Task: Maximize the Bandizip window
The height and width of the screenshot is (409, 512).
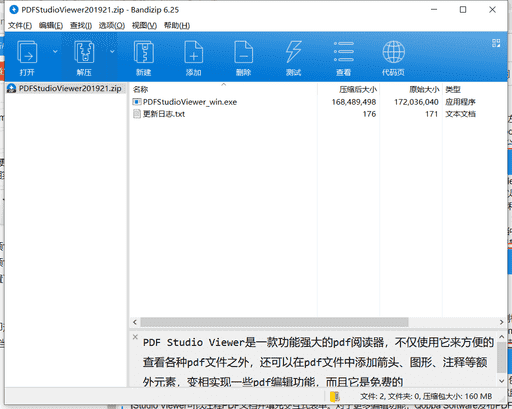Action: pyautogui.click(x=463, y=10)
